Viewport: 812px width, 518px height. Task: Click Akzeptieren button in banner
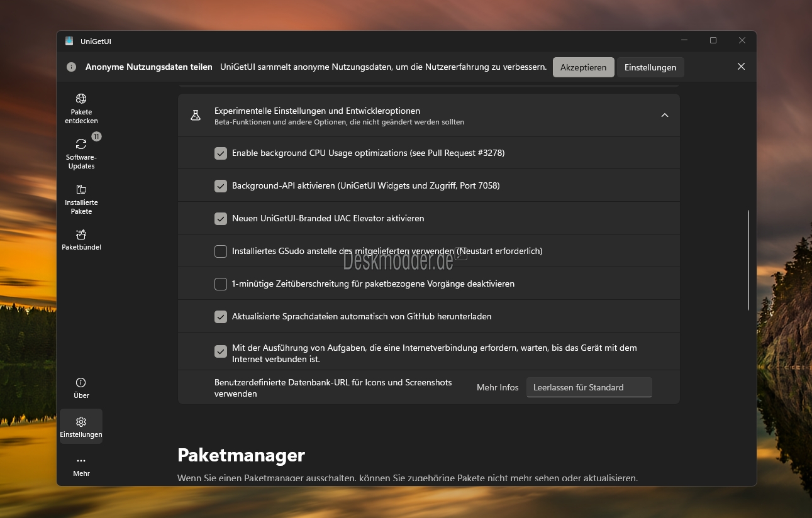[x=584, y=67]
